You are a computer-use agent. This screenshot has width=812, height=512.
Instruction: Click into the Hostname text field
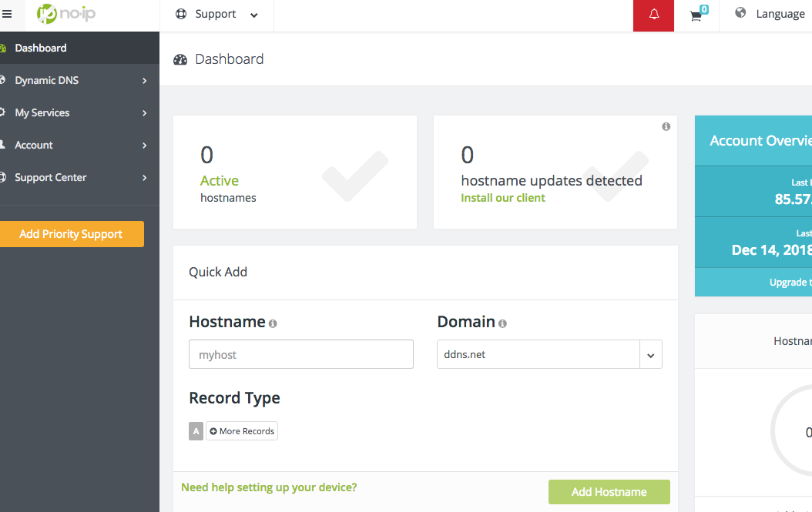(300, 355)
